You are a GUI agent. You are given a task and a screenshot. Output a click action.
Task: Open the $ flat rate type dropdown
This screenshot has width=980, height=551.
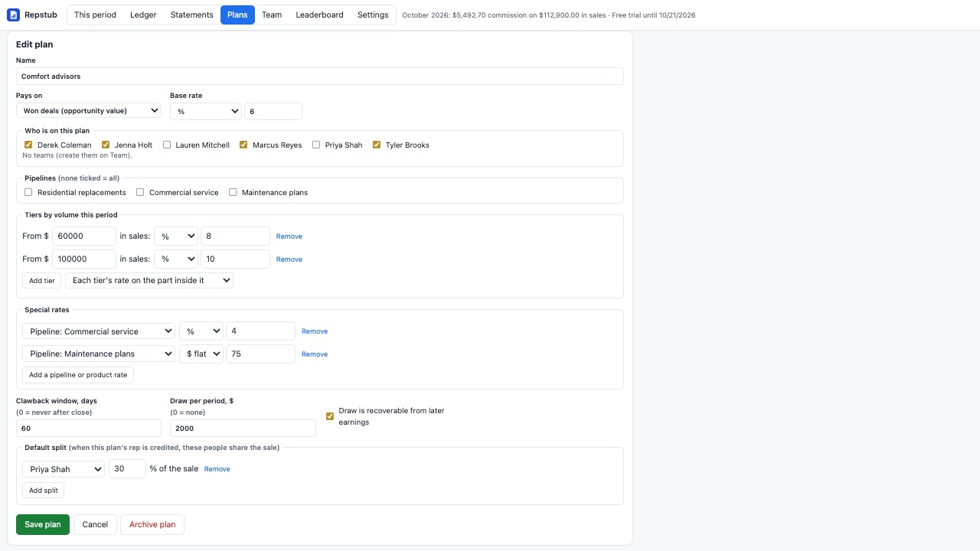pyautogui.click(x=201, y=354)
